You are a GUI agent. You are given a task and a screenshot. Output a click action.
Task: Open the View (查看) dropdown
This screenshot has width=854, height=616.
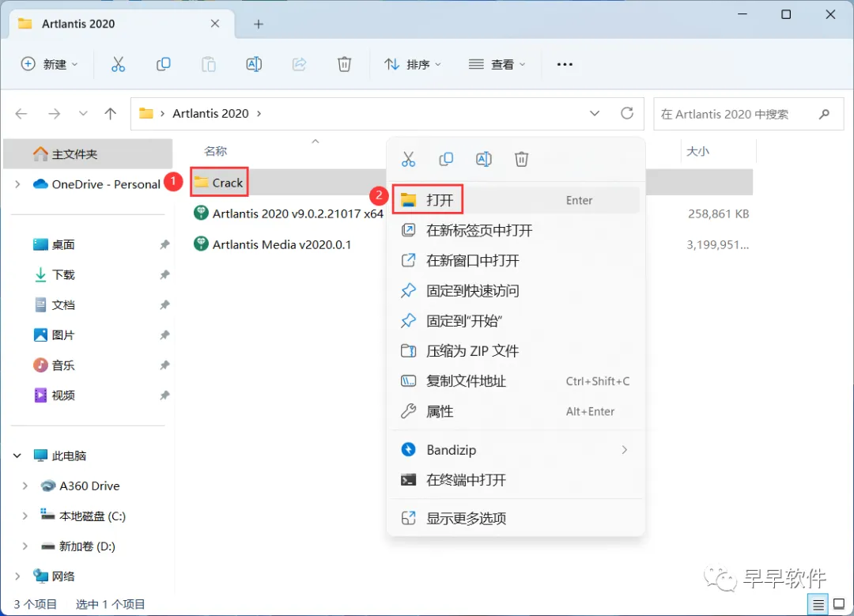point(497,64)
